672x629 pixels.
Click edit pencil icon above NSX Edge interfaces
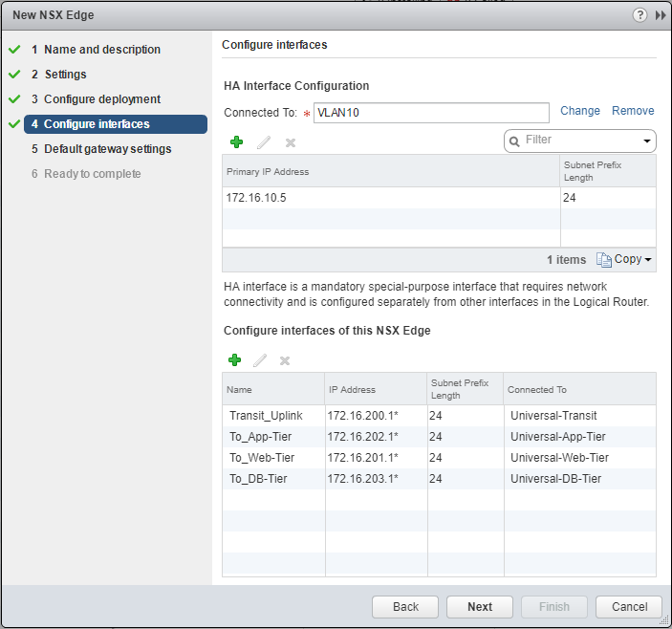click(259, 360)
